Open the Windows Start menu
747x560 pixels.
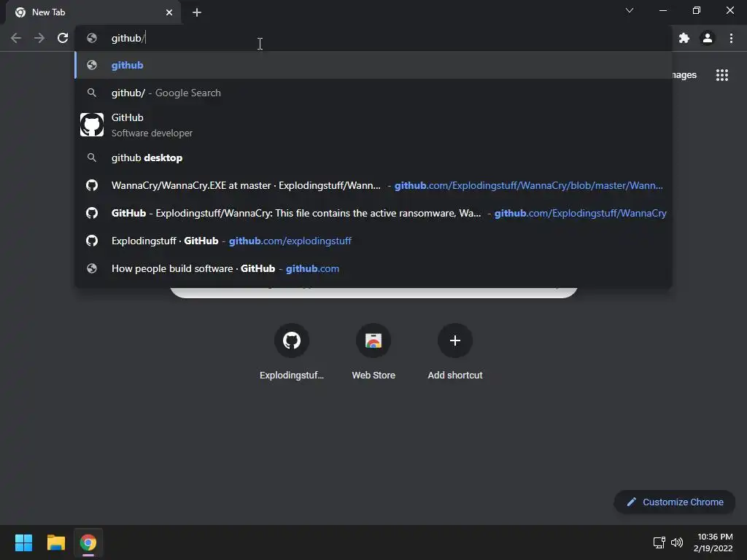[x=23, y=542]
